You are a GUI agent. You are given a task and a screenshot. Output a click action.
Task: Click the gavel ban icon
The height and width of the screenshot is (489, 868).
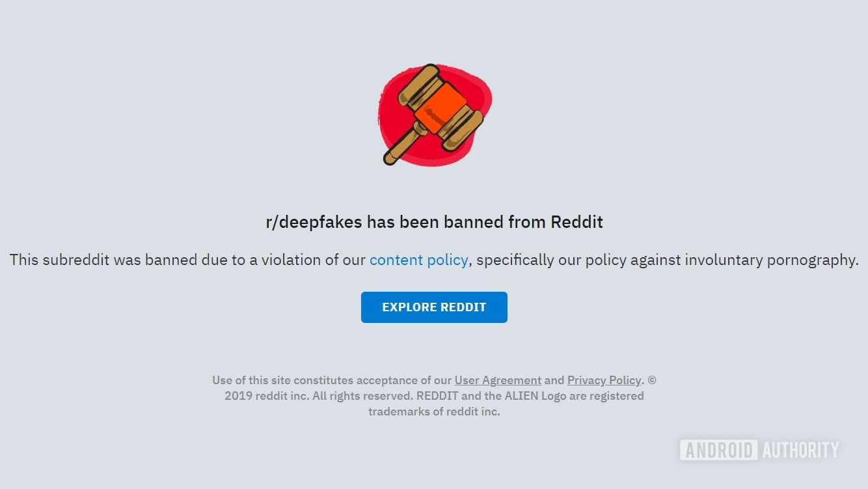(435, 115)
